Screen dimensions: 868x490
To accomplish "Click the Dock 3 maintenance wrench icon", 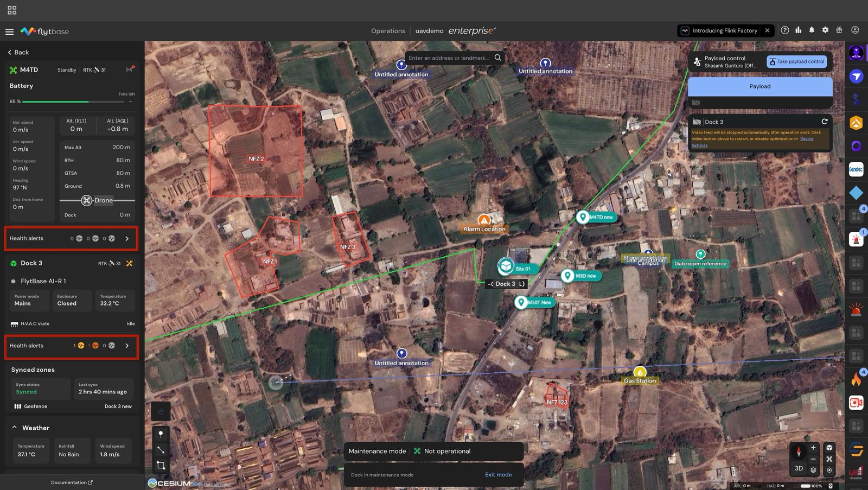I will click(x=129, y=263).
